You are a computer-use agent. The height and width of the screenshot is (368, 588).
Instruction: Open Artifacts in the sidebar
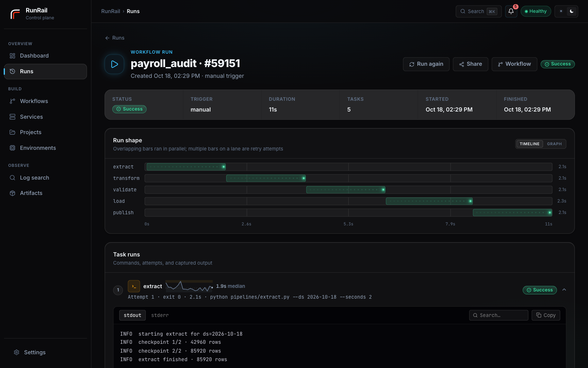click(x=45, y=193)
